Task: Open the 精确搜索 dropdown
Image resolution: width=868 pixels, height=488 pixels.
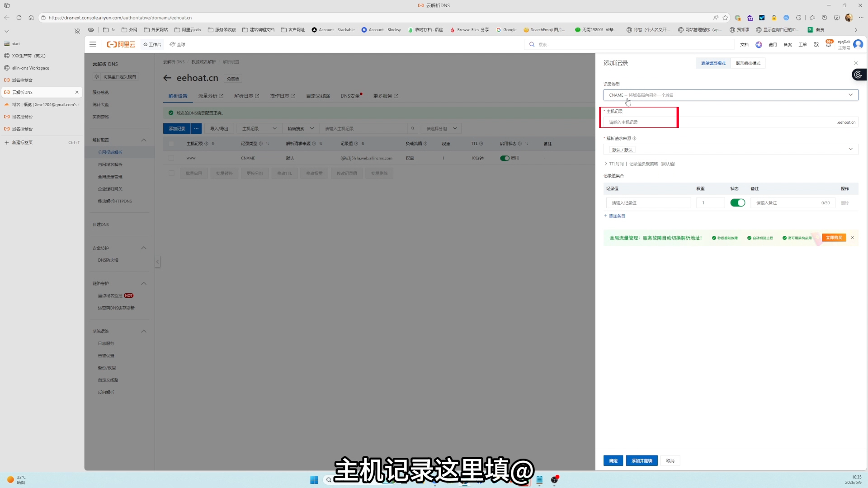Action: pos(301,128)
